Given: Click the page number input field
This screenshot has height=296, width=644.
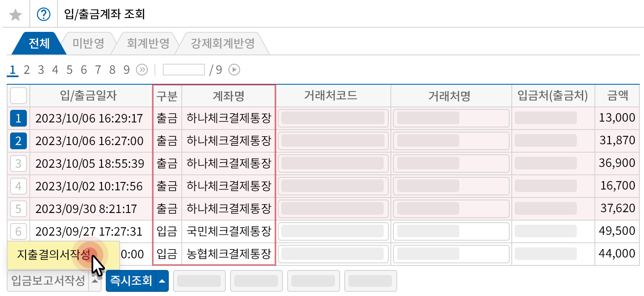Looking at the screenshot, I should click(x=183, y=70).
